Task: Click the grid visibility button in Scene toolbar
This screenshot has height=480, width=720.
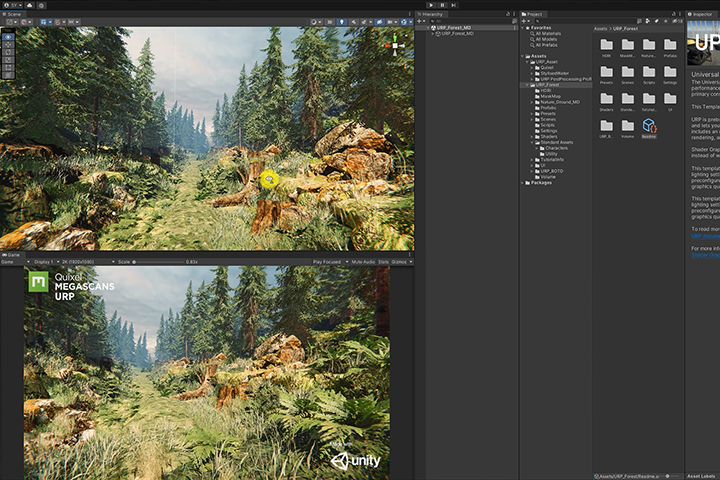Action: click(45, 22)
